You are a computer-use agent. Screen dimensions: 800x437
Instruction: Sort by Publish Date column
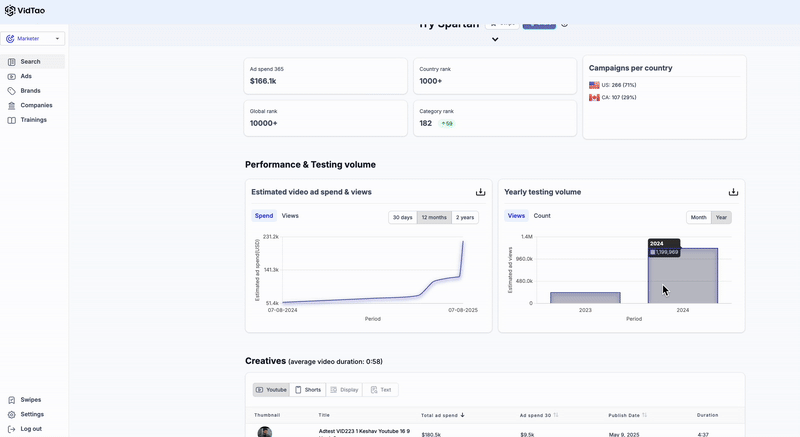pyautogui.click(x=628, y=415)
